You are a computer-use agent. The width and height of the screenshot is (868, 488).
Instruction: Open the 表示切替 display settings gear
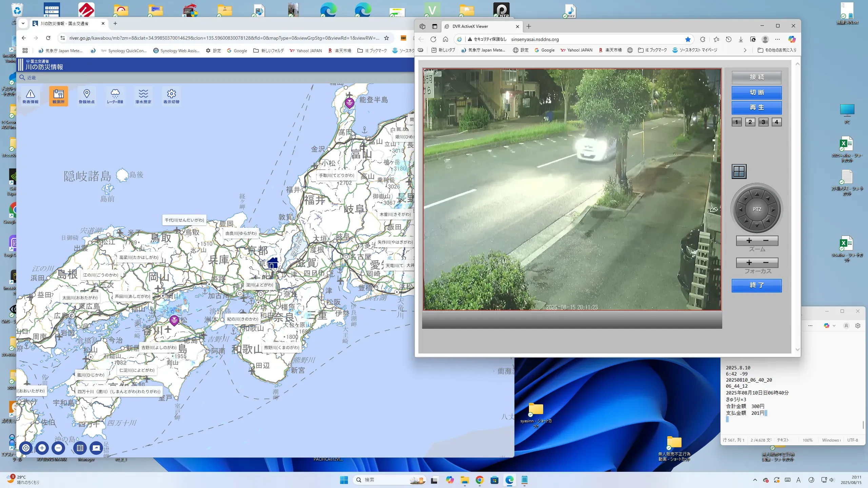click(x=171, y=96)
